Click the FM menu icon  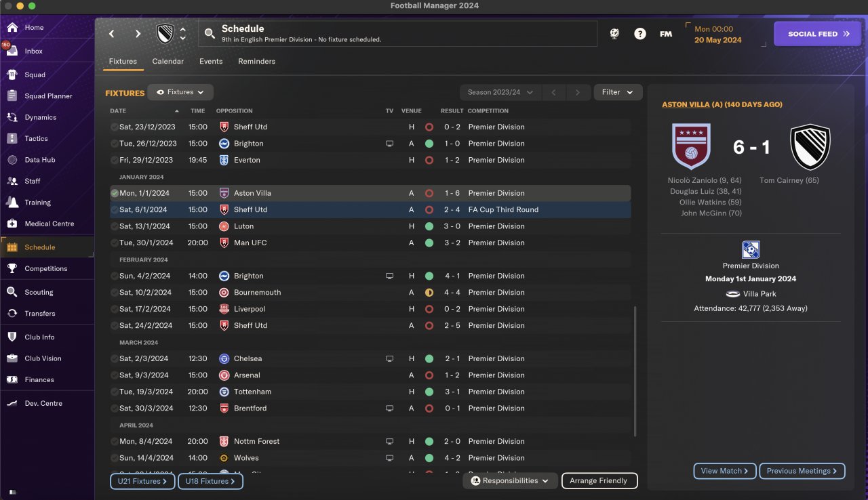point(666,34)
